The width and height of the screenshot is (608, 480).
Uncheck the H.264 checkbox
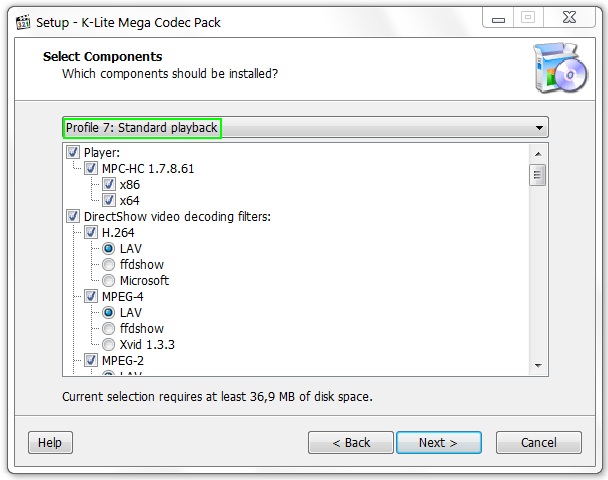(x=91, y=232)
